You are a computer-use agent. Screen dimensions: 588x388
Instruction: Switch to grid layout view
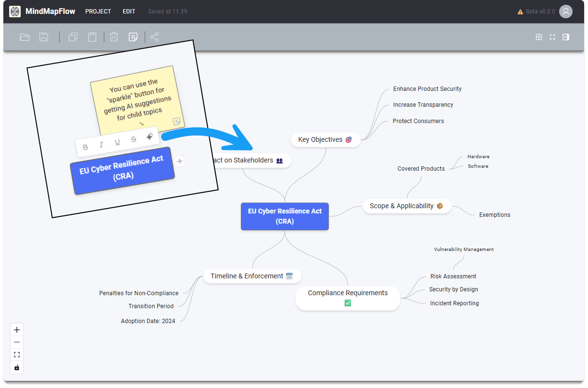(538, 37)
